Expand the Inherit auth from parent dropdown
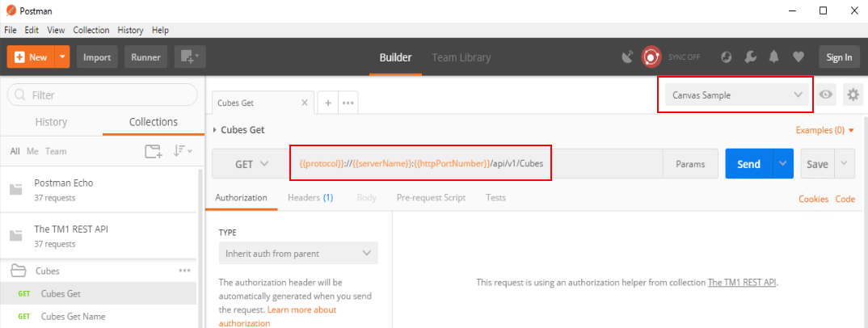This screenshot has width=868, height=328. tap(297, 253)
